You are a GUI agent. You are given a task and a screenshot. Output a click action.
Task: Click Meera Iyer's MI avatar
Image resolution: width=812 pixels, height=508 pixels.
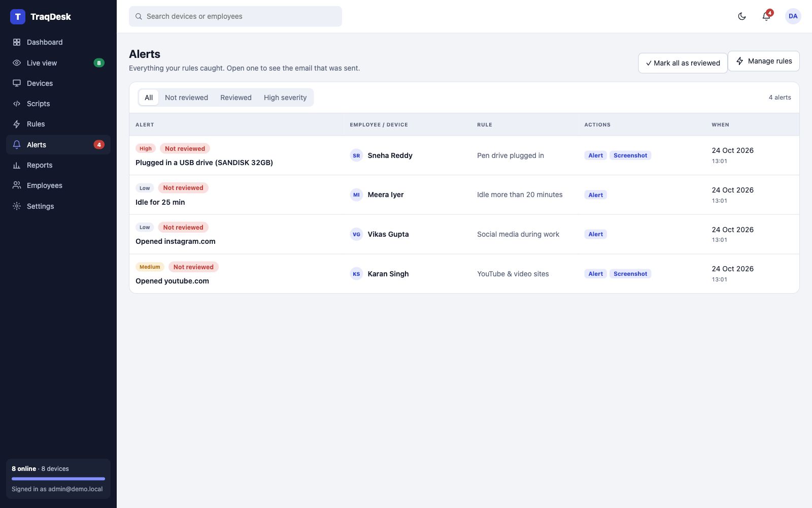tap(356, 195)
